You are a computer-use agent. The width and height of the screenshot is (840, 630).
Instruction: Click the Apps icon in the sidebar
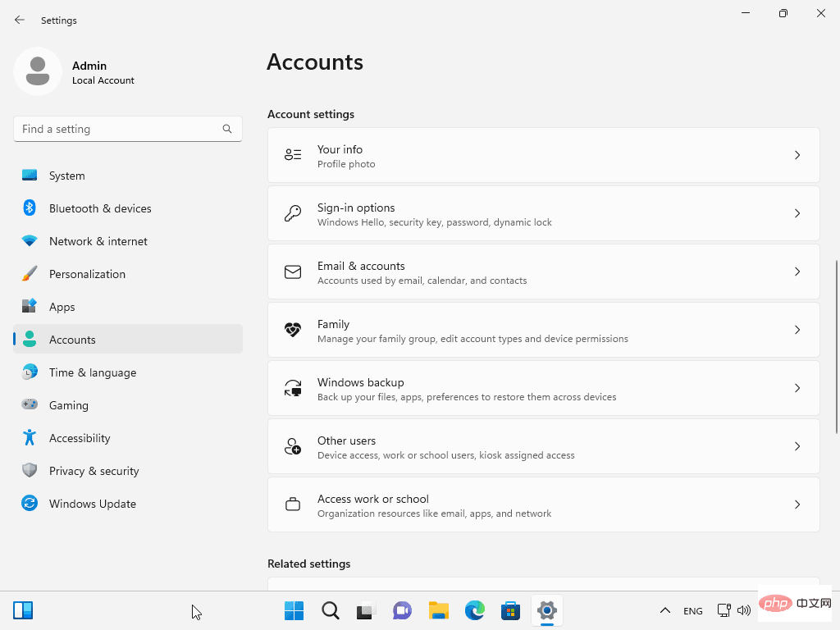(30, 307)
